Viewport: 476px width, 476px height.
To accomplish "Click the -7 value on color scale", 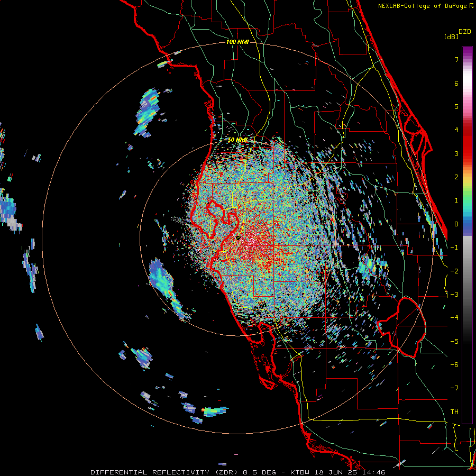I will pyautogui.click(x=454, y=388).
